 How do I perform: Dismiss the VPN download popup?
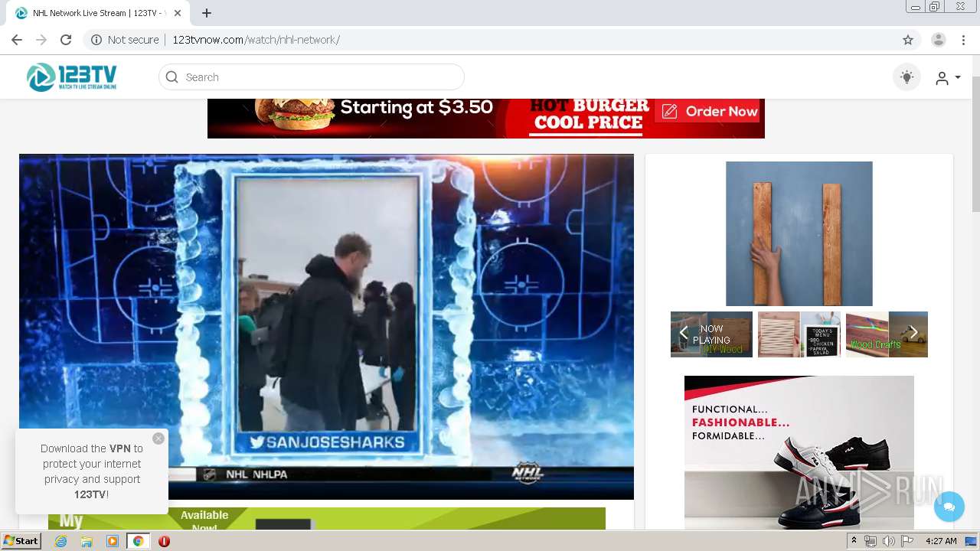(x=158, y=439)
